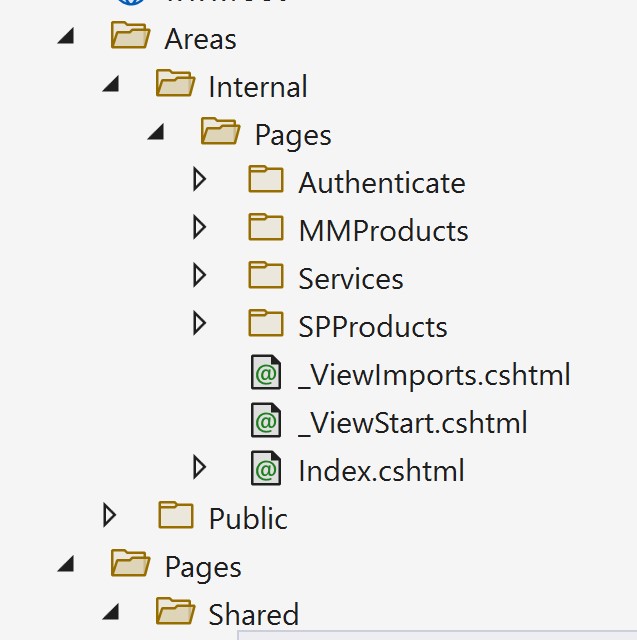The width and height of the screenshot is (637, 640).
Task: Click the Public folder icon
Action: [x=176, y=515]
